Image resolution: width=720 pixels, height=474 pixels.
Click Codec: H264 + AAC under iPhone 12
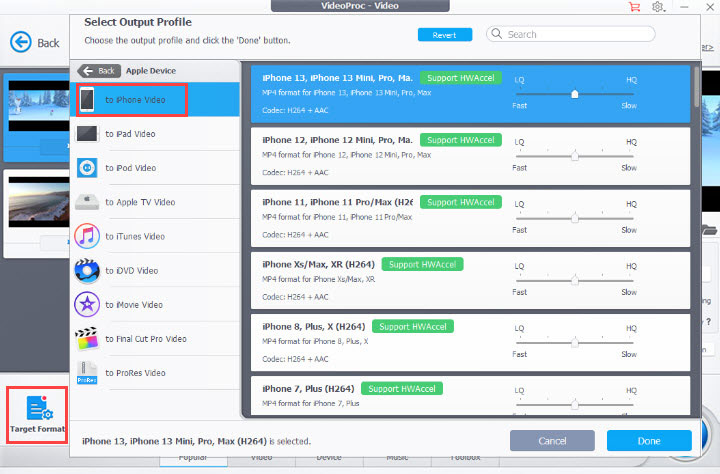(295, 173)
